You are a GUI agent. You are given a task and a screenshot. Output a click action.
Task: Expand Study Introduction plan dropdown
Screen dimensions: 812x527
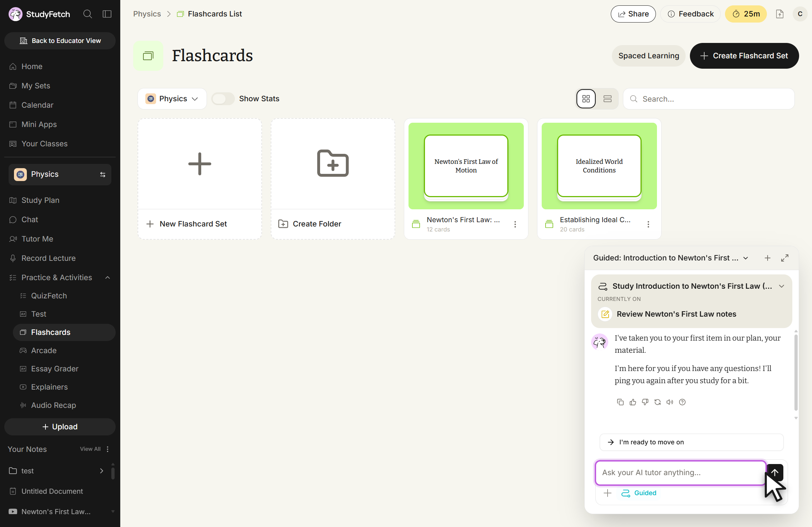(782, 286)
